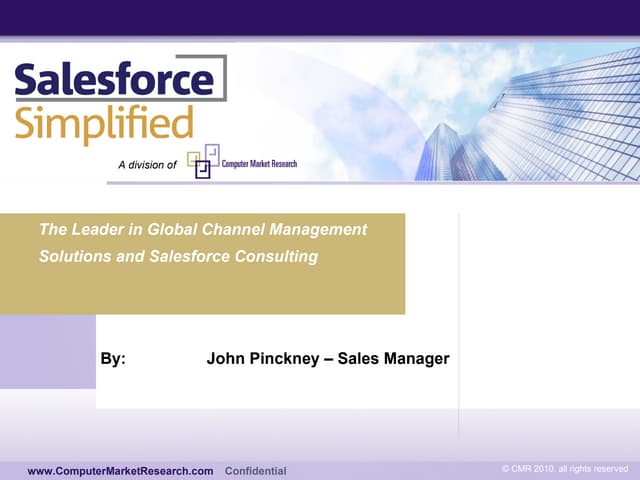Open the www.ComputerMarketResearch.com link
This screenshot has width=640, height=480.
pos(120,471)
